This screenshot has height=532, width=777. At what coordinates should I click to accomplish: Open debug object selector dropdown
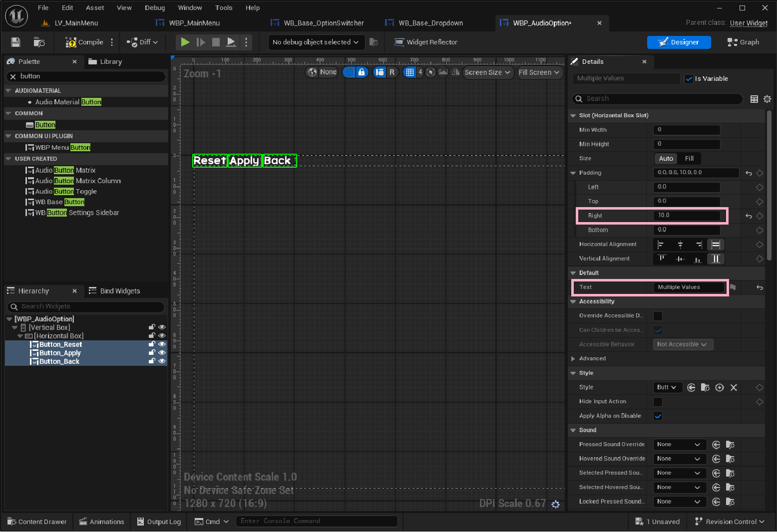coord(317,42)
